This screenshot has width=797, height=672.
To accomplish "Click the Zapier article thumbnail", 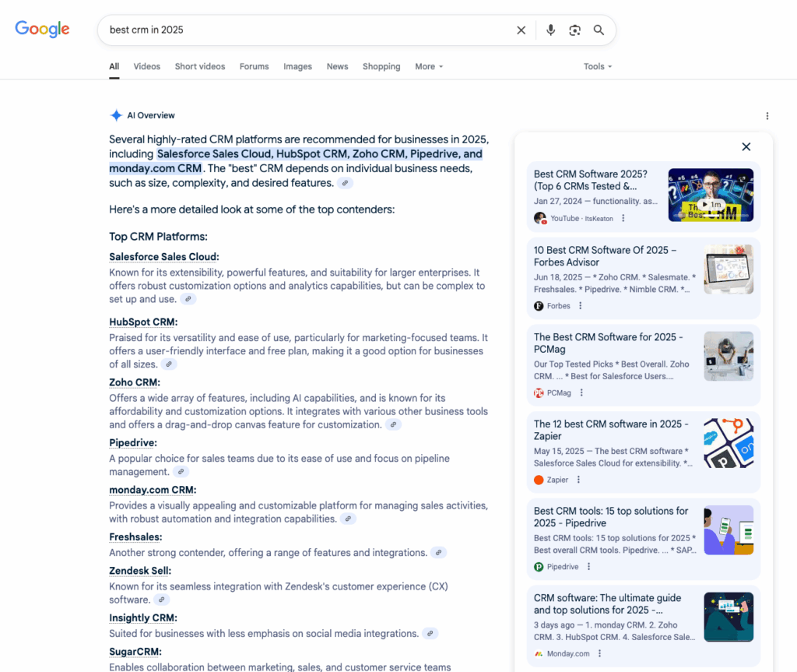I will (x=729, y=443).
